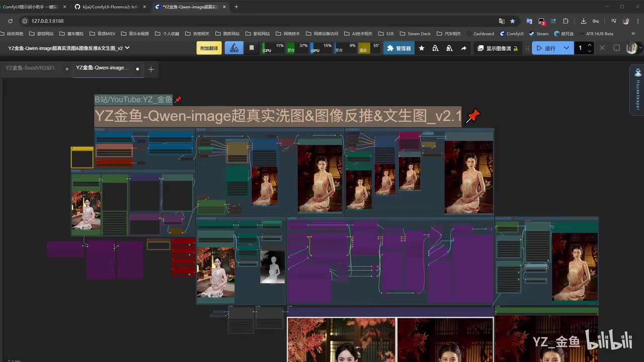Open the password key icon in browser toolbar
Viewport: 644px width, 362px height.
pos(596,21)
